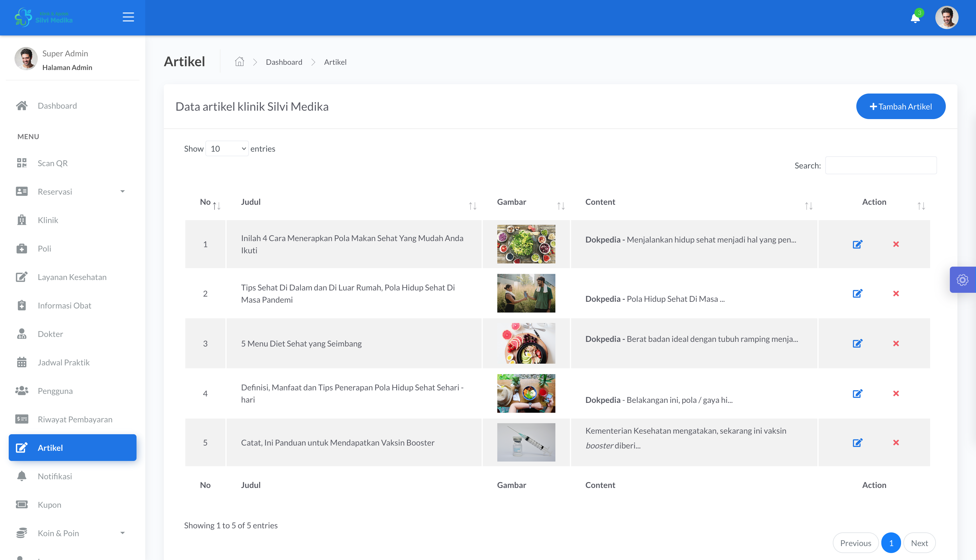Open the Koin & Poin menu item
The width and height of the screenshot is (976, 560).
click(72, 533)
